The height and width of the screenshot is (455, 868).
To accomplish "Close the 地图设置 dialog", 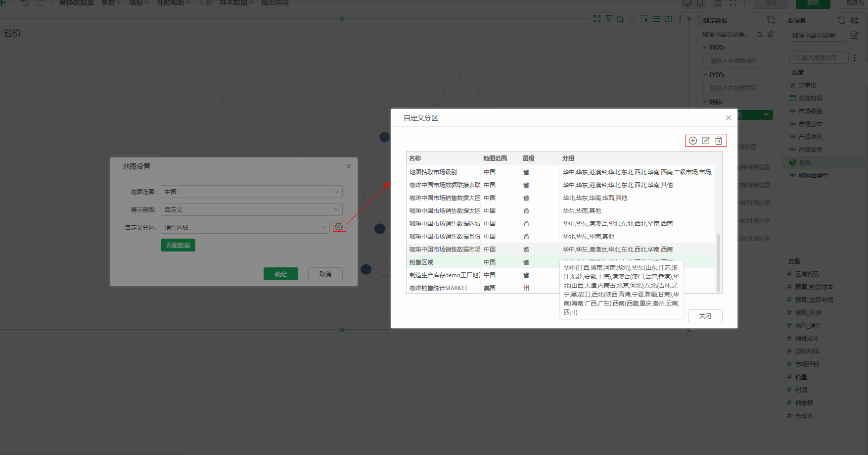I will click(x=349, y=166).
